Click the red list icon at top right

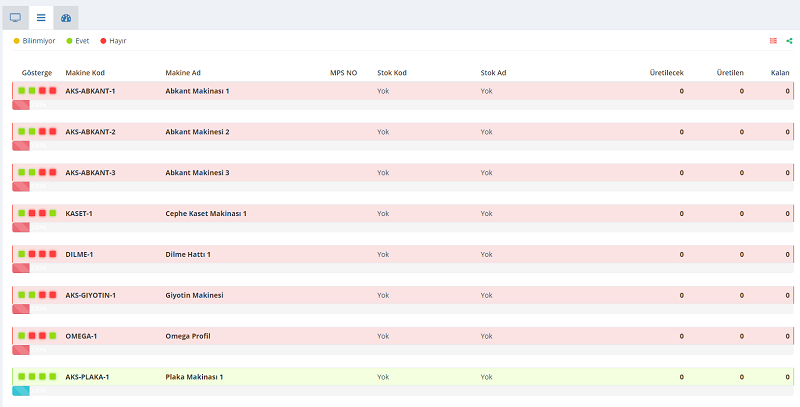773,41
